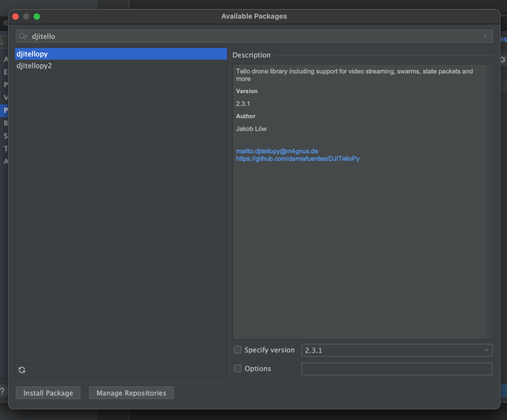Screen dimensions: 507x420
Task: Click the search magnifier icon in the package search
Action: [23, 36]
